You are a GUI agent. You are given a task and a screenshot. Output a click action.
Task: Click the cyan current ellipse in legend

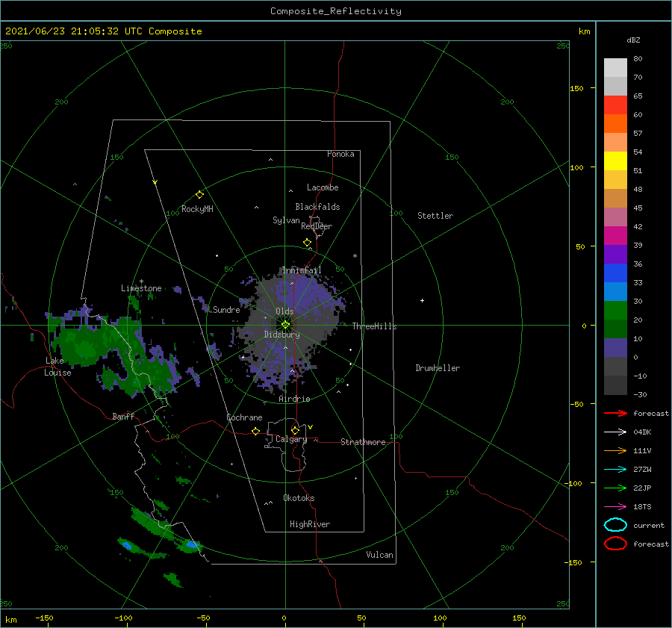615,525
